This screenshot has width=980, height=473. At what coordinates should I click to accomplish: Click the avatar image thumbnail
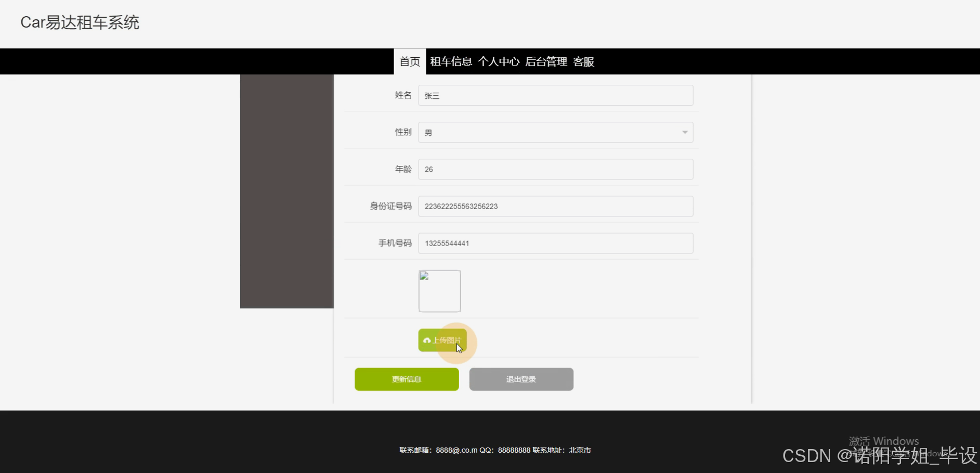coord(439,291)
